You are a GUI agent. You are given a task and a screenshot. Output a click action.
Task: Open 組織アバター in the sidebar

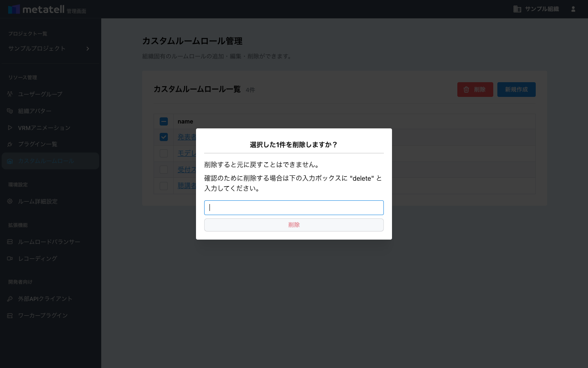click(x=50, y=111)
